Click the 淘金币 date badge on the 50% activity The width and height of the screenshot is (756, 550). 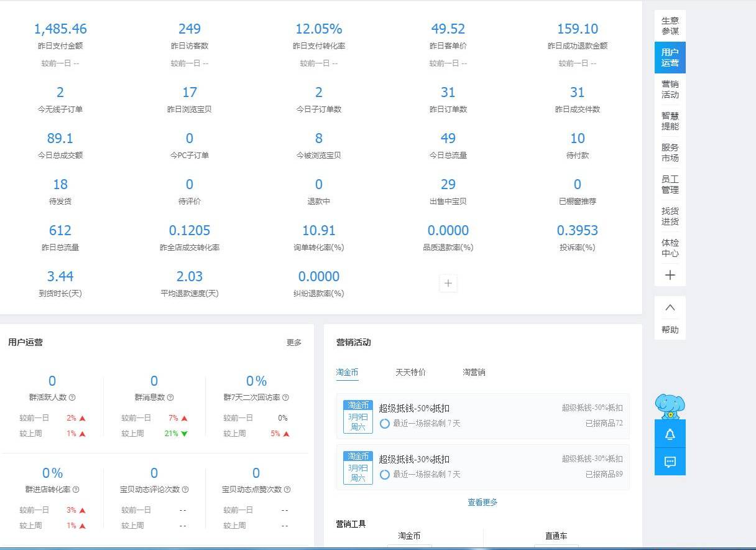pyautogui.click(x=358, y=416)
